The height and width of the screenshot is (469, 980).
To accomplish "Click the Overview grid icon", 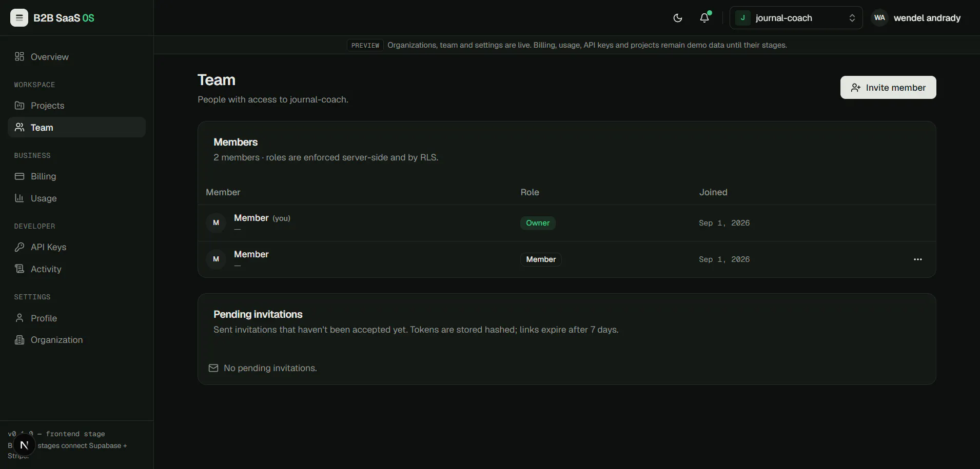I will click(19, 56).
